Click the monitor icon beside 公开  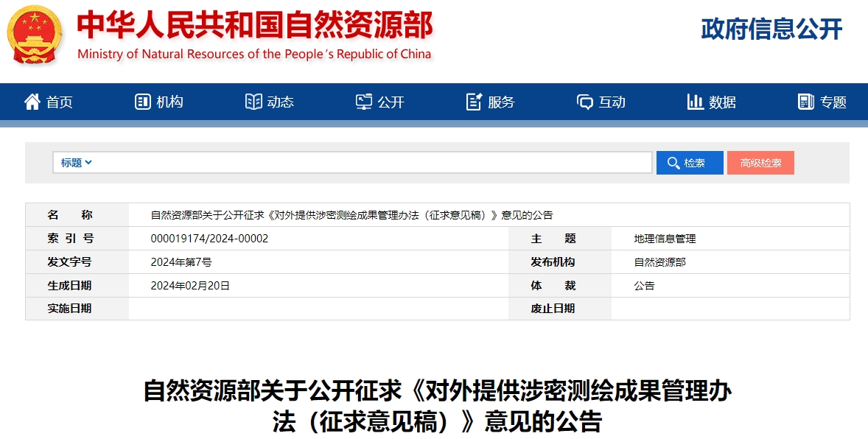(364, 102)
